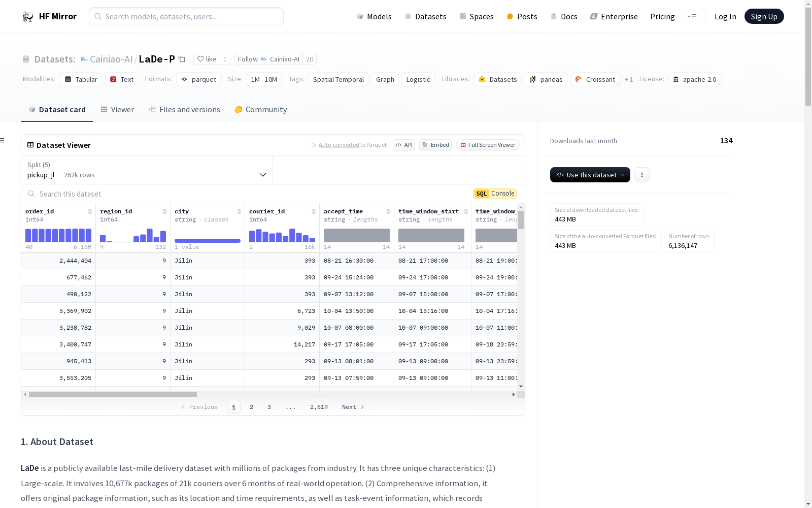This screenshot has width=812, height=508.
Task: Open the API button
Action: pyautogui.click(x=404, y=145)
